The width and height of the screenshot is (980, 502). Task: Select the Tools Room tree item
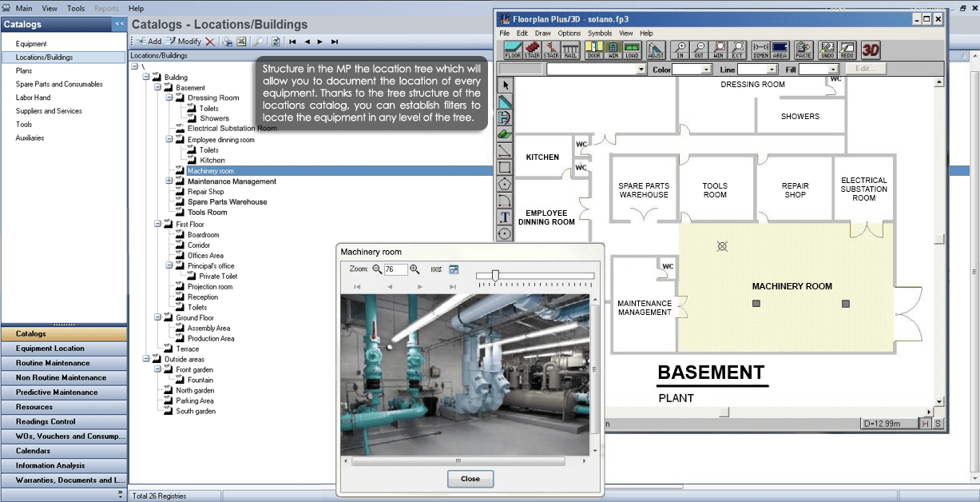(208, 212)
